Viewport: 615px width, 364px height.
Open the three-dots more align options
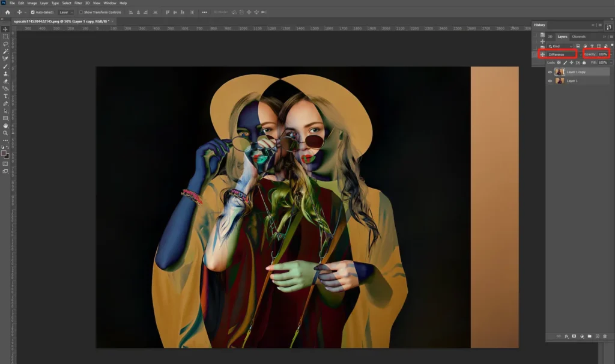coord(204,12)
